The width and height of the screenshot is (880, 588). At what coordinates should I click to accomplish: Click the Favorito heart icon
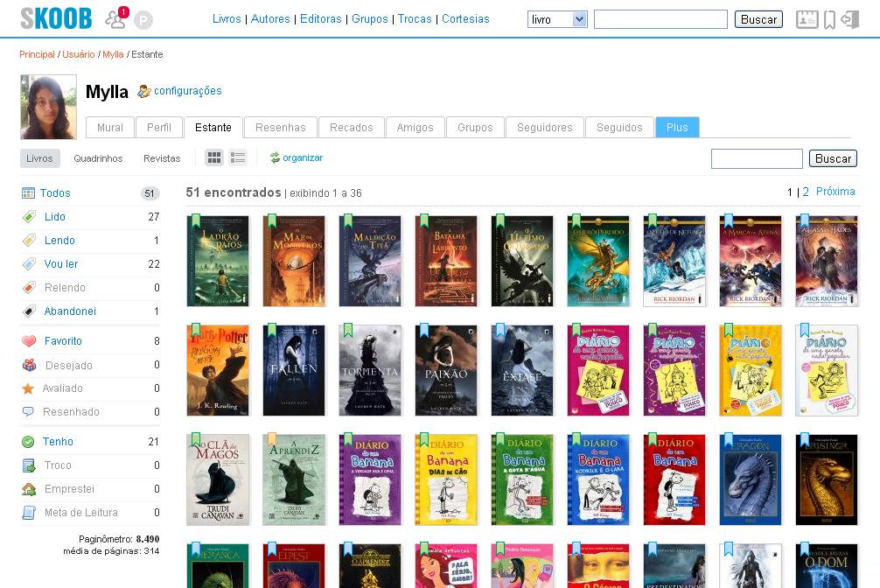click(x=29, y=341)
